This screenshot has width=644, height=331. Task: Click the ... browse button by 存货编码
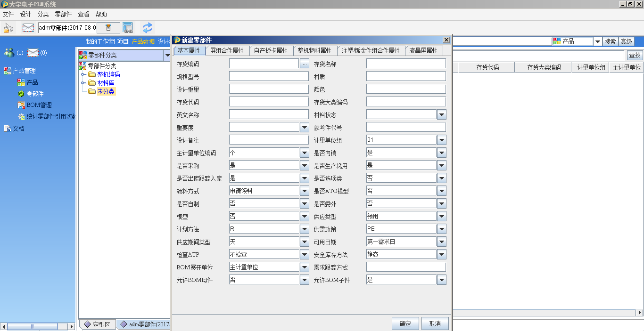click(304, 64)
